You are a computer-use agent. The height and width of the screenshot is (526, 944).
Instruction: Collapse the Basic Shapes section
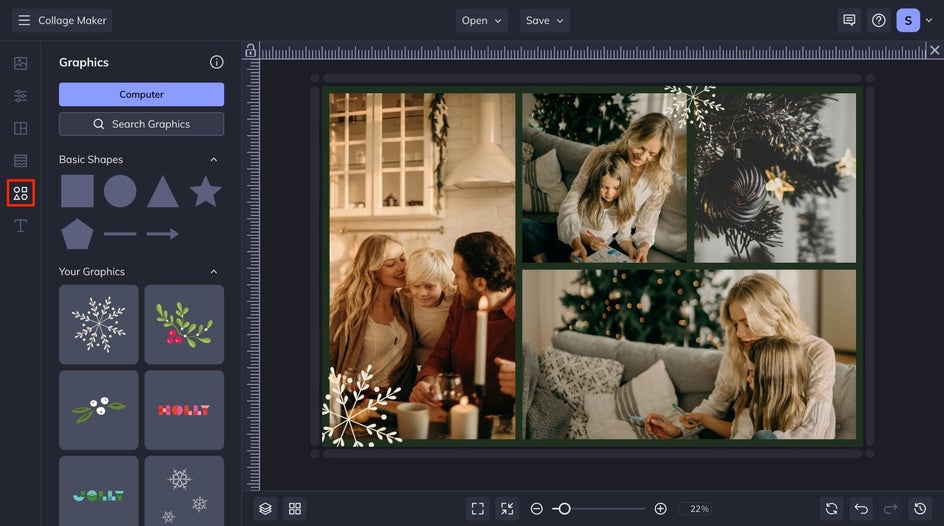click(213, 160)
